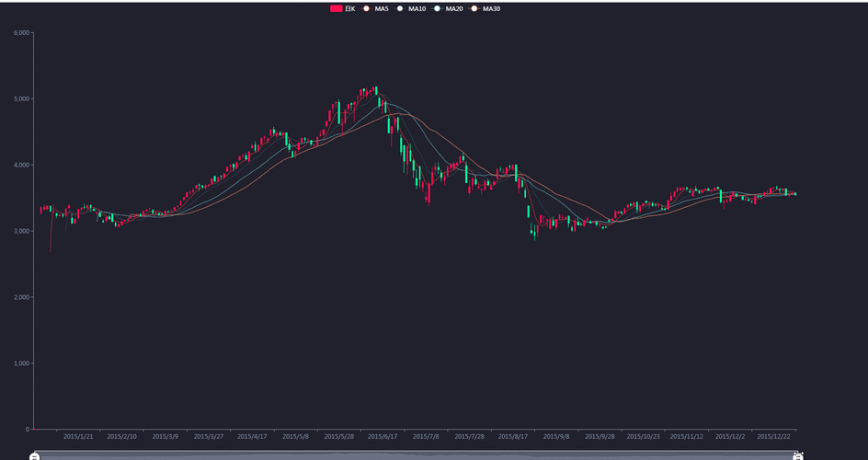Click the peak candlestick above 5,000
Screen dimensions: 868x460
(375, 91)
